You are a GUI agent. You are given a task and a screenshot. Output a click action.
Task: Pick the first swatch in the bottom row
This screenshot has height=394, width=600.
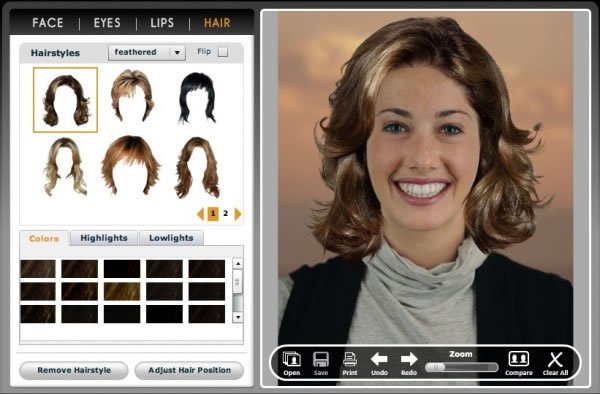tap(38, 314)
